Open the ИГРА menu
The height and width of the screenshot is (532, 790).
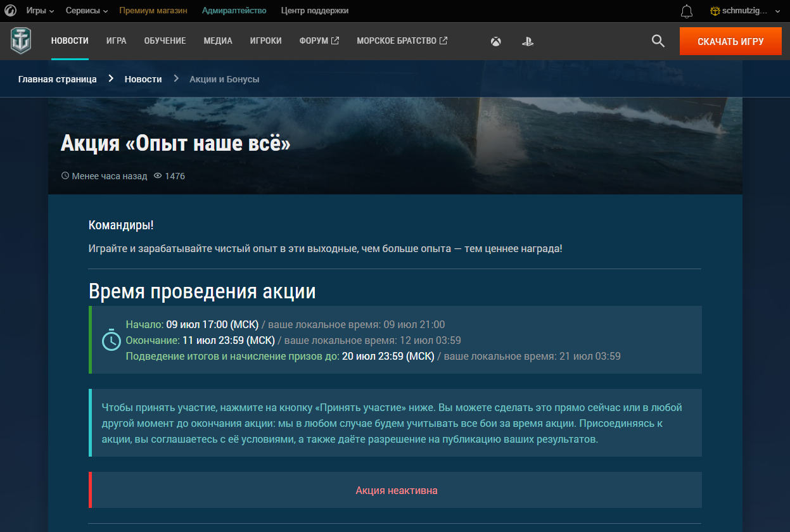117,41
